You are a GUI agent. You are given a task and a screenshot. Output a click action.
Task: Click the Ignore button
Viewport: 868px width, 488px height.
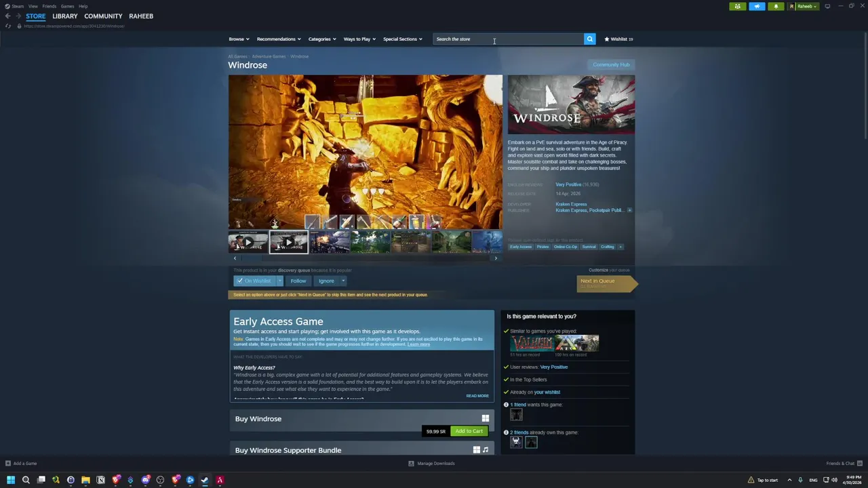[x=326, y=281]
